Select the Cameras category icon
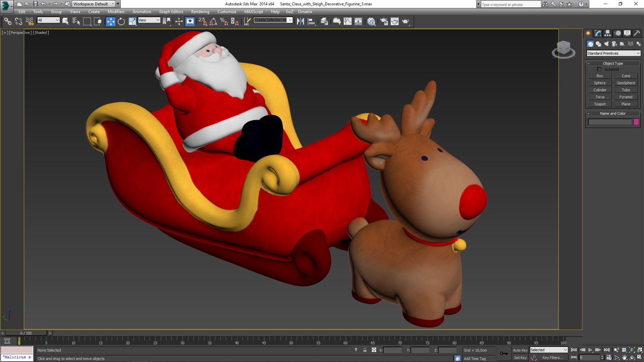Screen dimensions: 644x362 [614, 44]
